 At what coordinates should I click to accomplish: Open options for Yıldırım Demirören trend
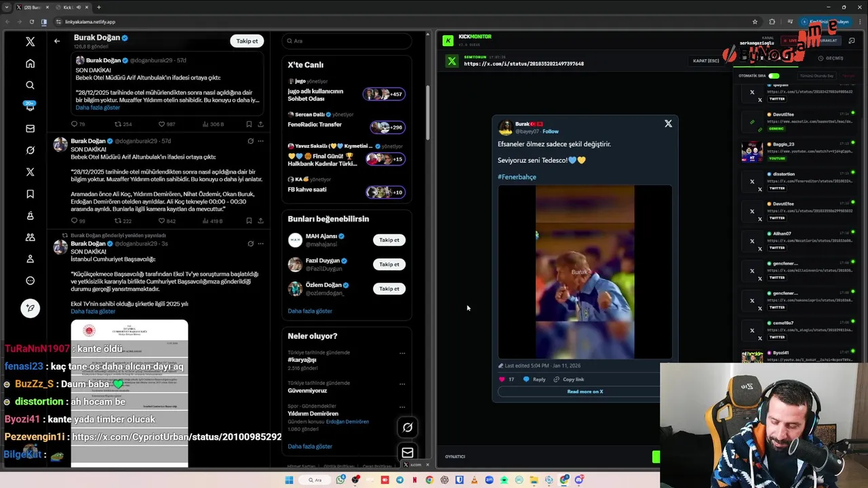(402, 407)
